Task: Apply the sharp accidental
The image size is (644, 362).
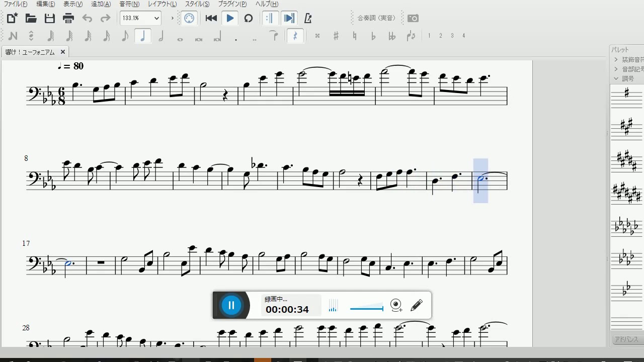Action: pos(336,36)
